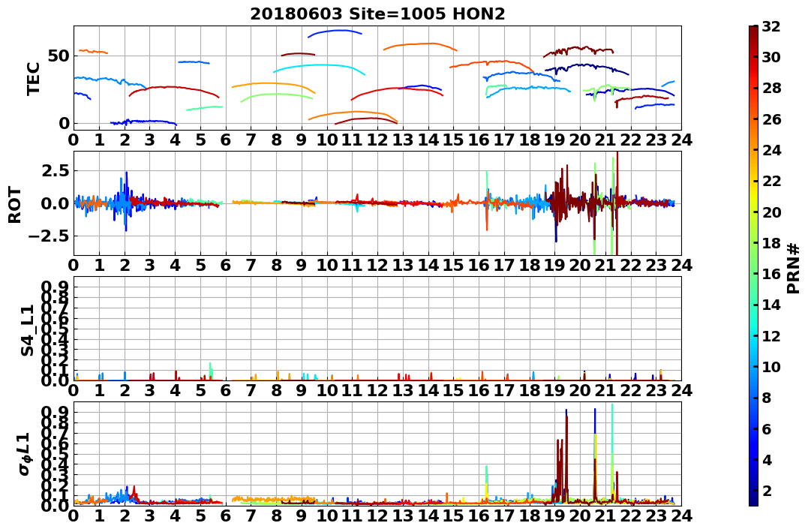
Task: Select the TEC y-axis label
Action: click(x=34, y=78)
